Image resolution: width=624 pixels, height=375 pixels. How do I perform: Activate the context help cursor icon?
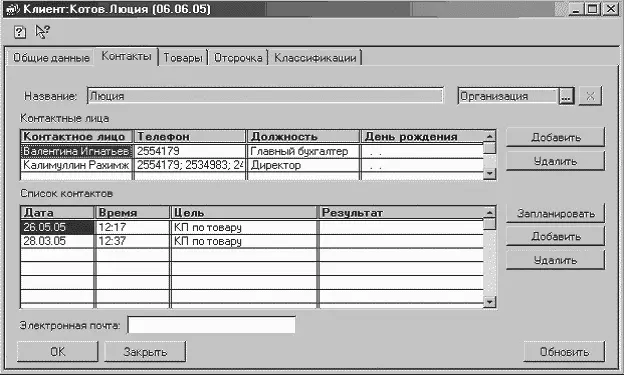pos(42,31)
